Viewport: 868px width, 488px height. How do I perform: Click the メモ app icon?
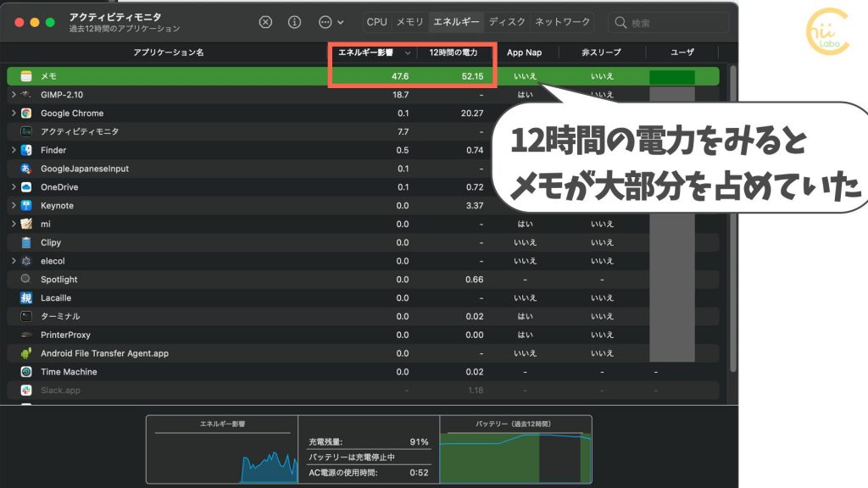click(26, 76)
